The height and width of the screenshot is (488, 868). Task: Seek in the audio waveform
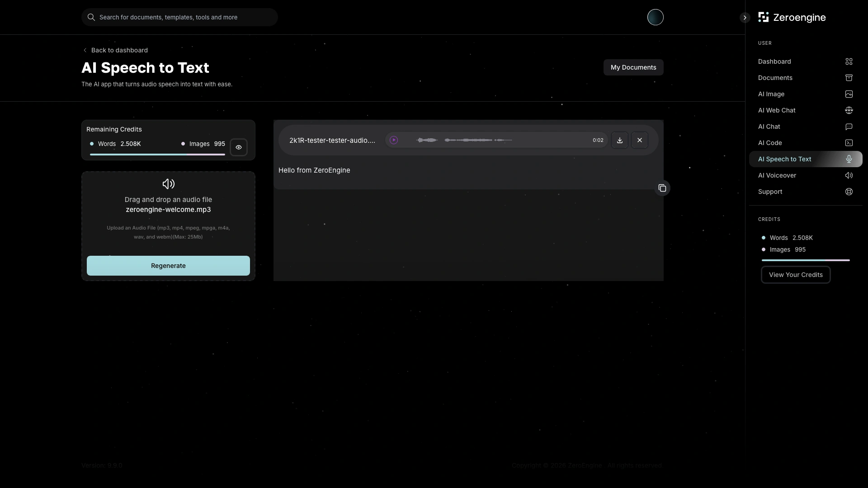(468, 140)
